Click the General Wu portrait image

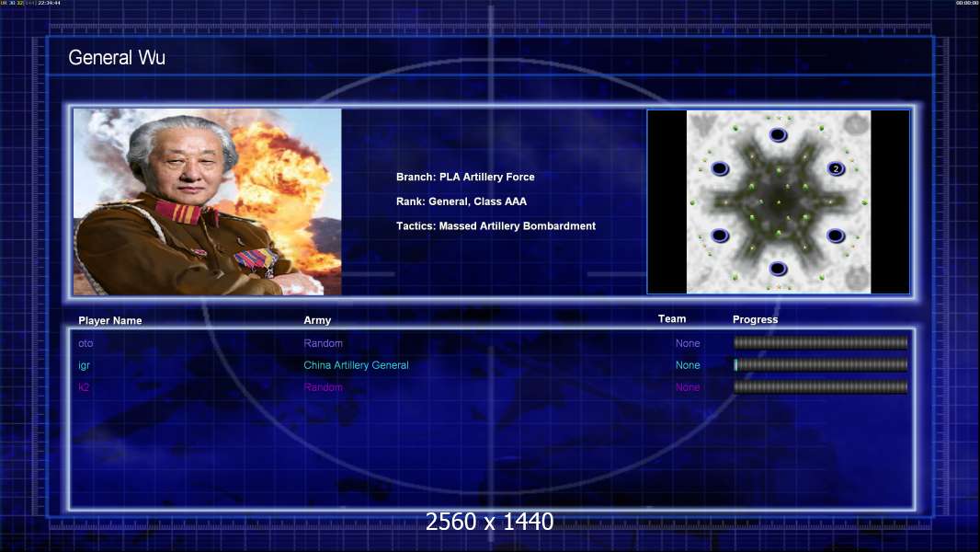pyautogui.click(x=208, y=201)
